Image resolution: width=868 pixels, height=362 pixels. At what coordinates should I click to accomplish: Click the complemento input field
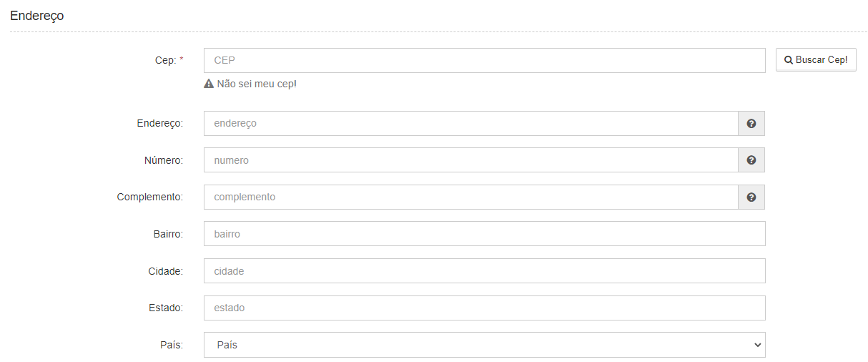click(471, 197)
